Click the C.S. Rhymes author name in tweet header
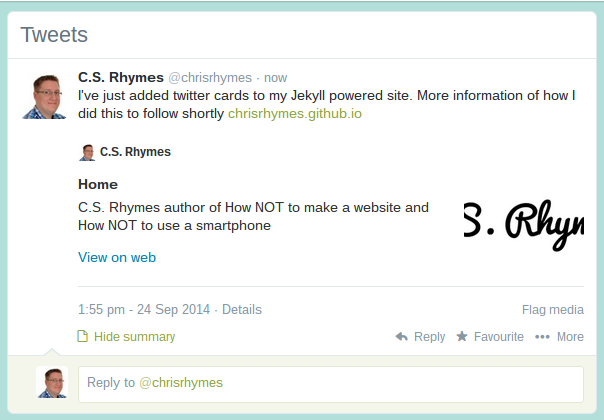 121,77
